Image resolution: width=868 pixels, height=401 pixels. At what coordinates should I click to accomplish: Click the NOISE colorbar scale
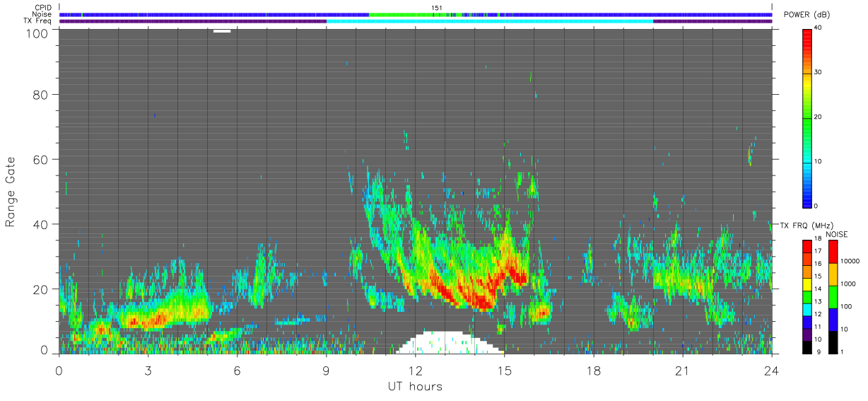point(833,297)
